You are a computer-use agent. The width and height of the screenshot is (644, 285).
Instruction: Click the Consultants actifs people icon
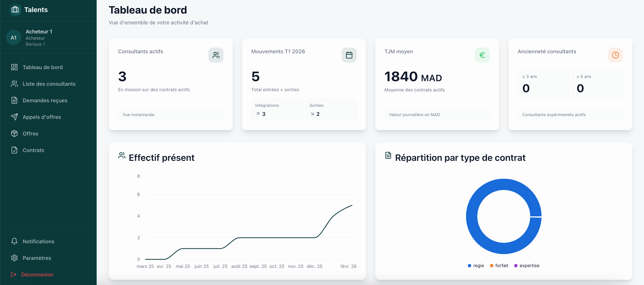pyautogui.click(x=216, y=55)
